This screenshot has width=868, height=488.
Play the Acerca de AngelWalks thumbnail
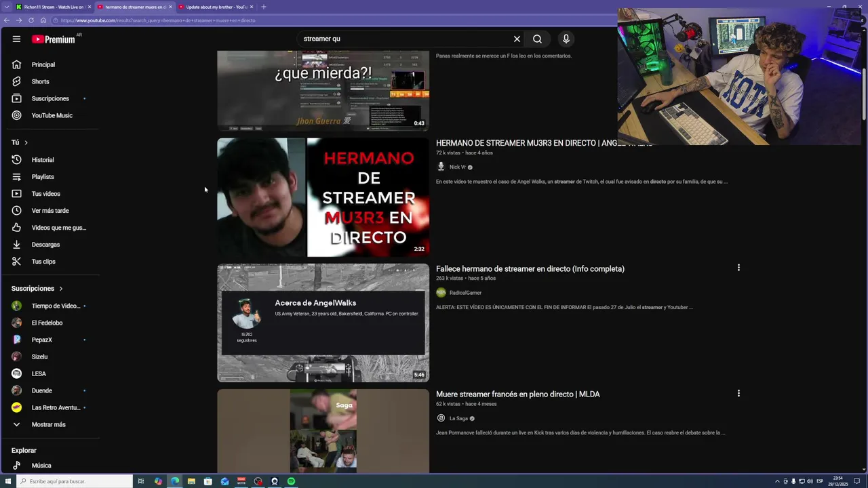click(323, 323)
